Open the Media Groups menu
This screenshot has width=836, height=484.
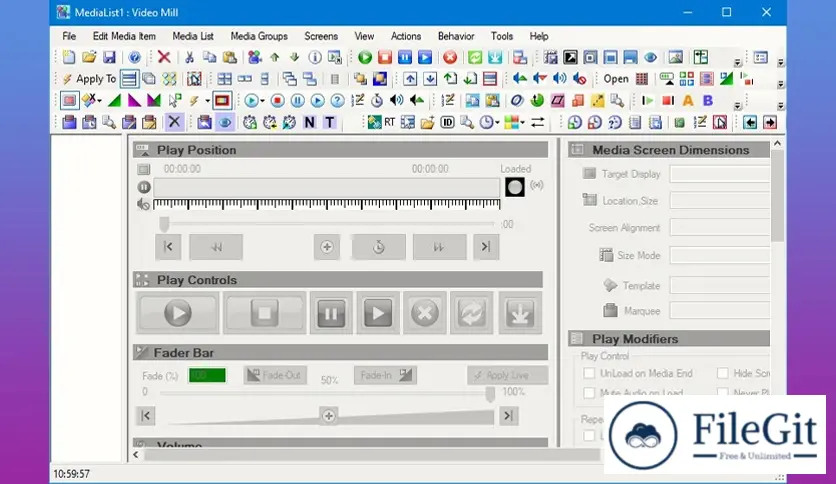click(259, 36)
